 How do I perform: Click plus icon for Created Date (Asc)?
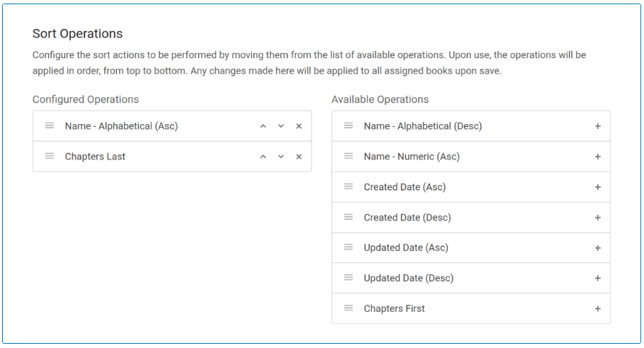(x=597, y=187)
